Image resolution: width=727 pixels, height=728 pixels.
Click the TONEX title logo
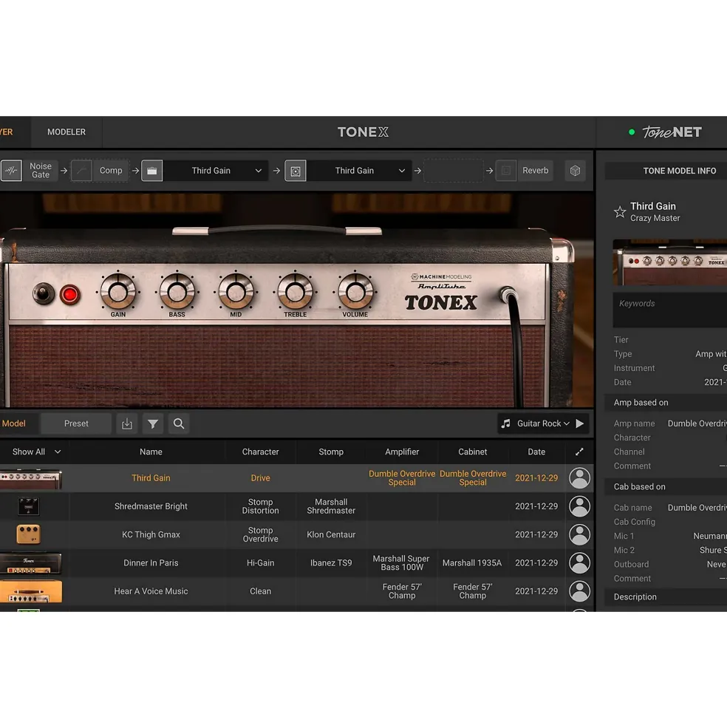pos(363,132)
